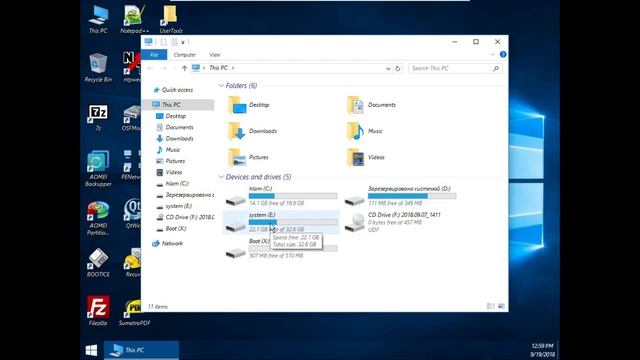Select the Desktop folder icon

pyautogui.click(x=237, y=105)
